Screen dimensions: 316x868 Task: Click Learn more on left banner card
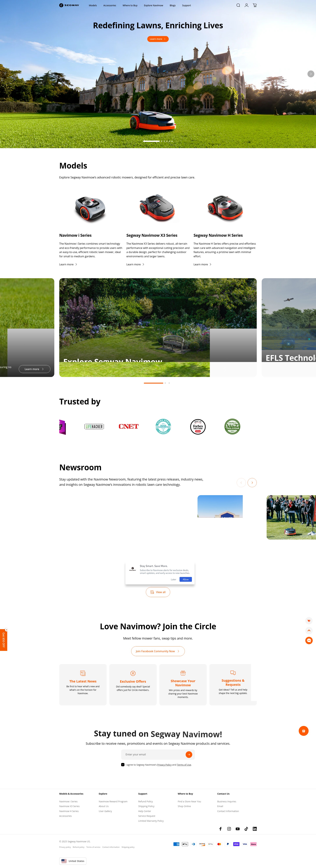[x=34, y=369]
